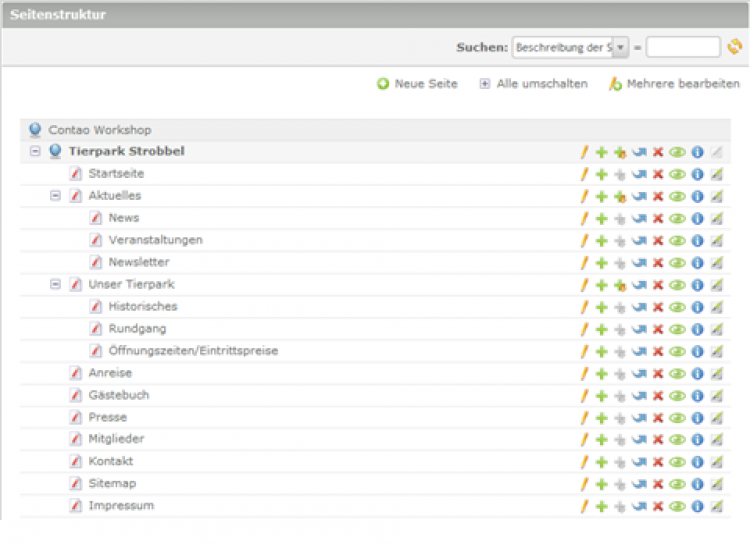Image resolution: width=750 pixels, height=548 pixels.
Task: Focus the search text input field
Action: click(683, 48)
